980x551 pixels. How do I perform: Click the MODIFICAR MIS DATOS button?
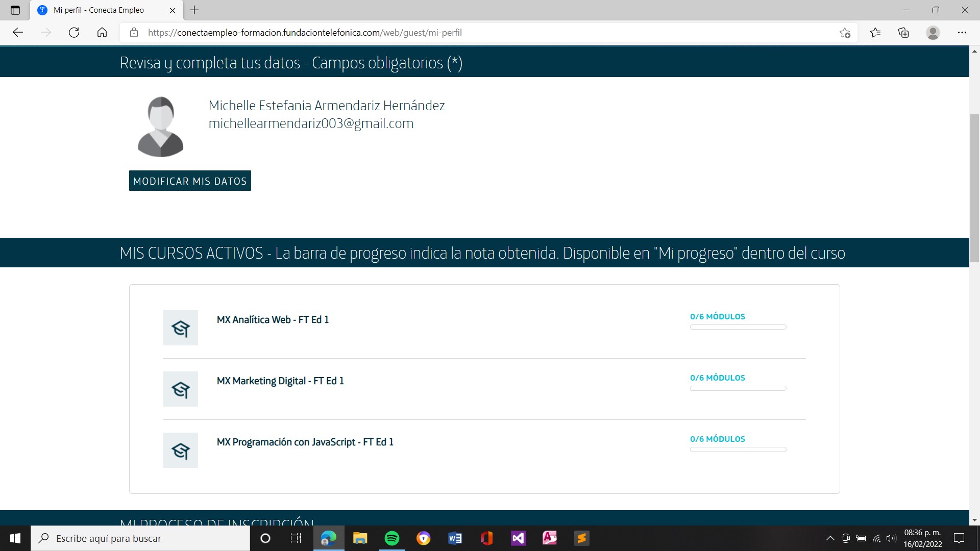click(x=190, y=181)
